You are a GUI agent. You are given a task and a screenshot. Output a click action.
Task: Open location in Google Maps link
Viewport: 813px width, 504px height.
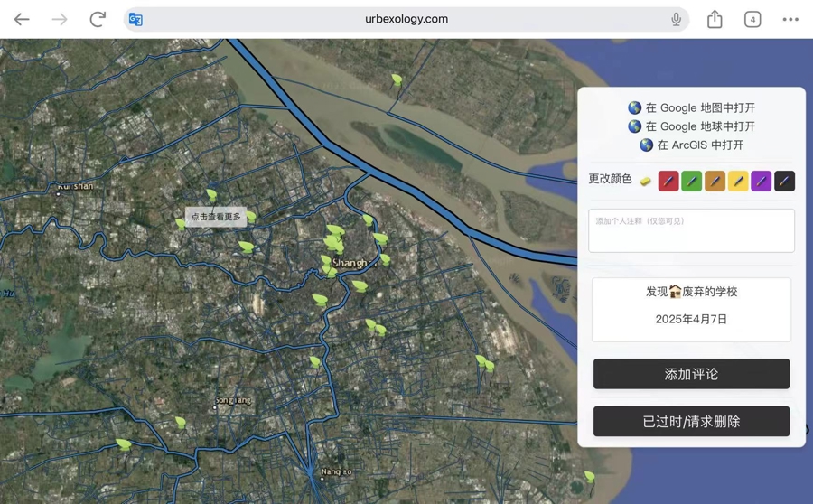[692, 107]
